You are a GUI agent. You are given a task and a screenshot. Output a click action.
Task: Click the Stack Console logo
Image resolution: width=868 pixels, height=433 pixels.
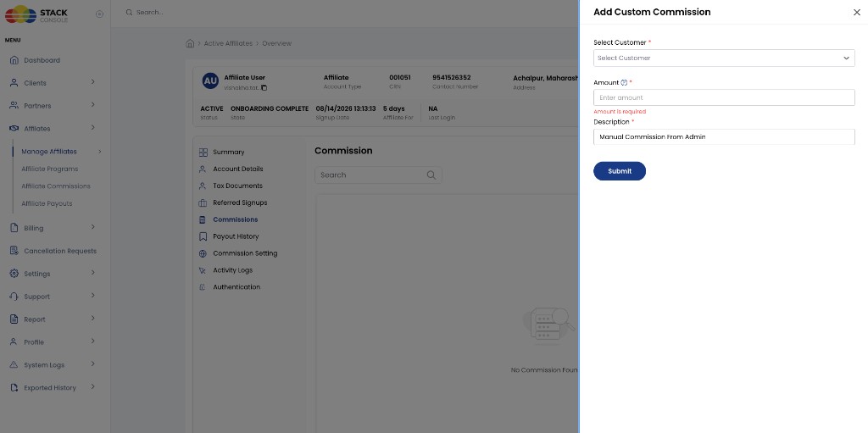pos(36,14)
